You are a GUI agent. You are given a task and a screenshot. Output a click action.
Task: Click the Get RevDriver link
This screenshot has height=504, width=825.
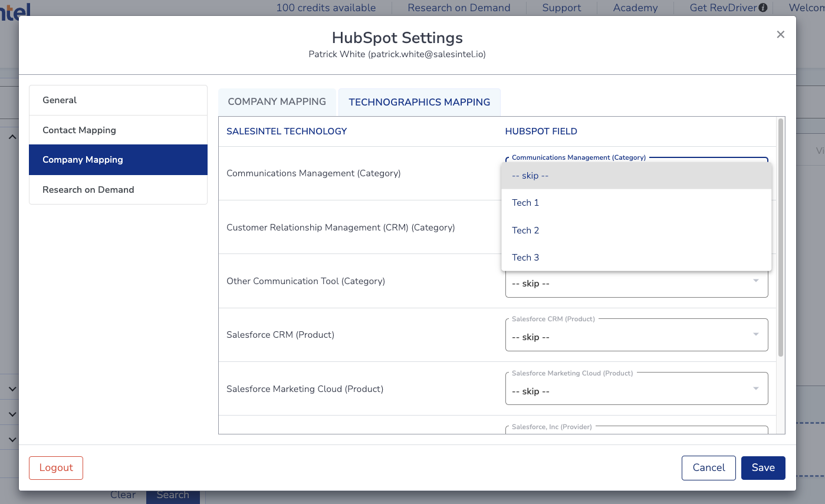(724, 8)
